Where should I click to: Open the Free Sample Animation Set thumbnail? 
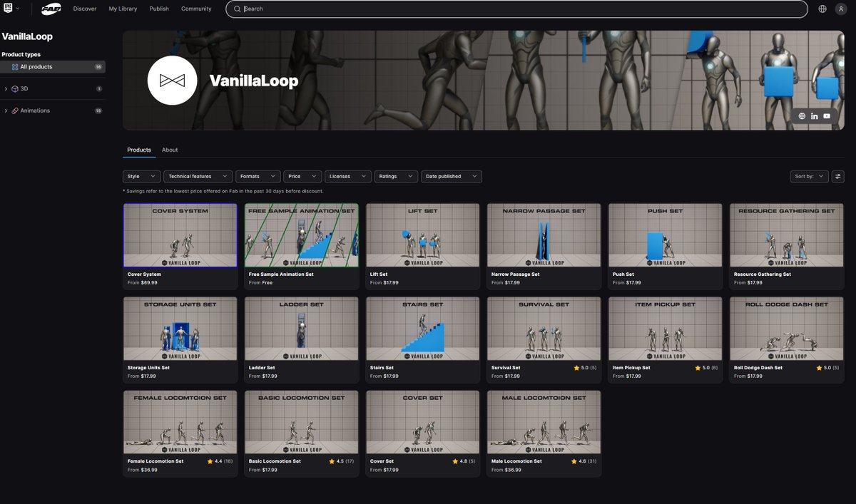(301, 235)
